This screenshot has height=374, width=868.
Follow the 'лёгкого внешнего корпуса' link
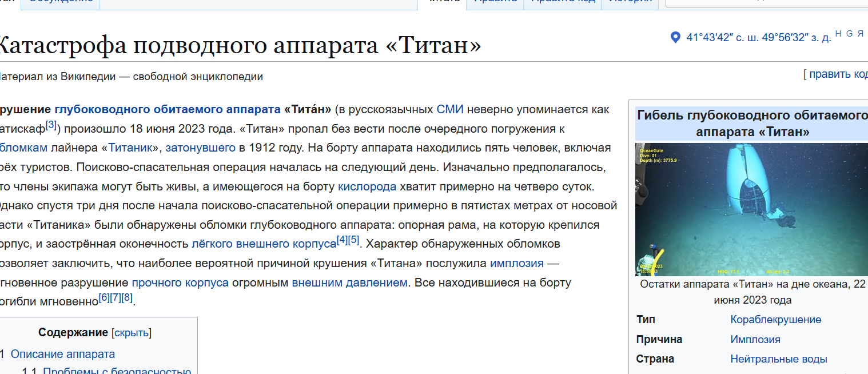tap(264, 244)
